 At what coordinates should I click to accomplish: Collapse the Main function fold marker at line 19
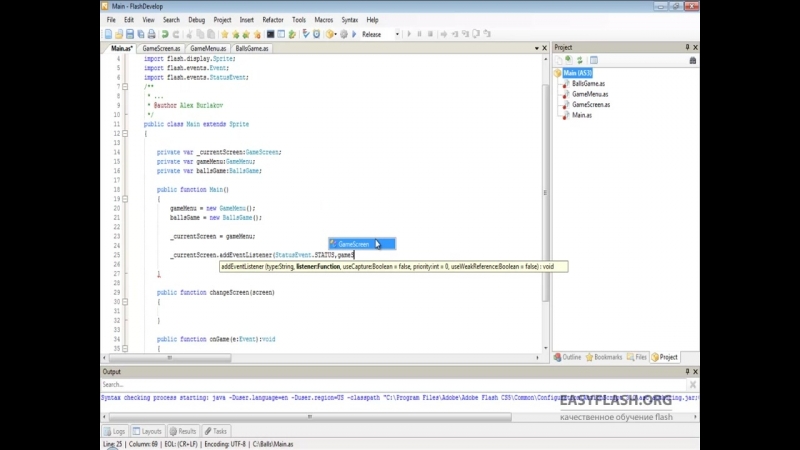click(125, 199)
